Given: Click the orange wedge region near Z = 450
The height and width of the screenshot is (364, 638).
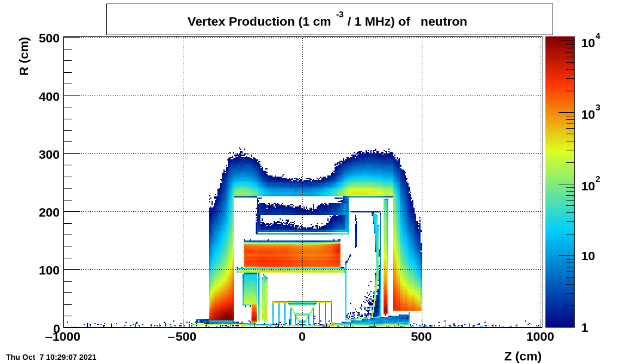Looking at the screenshot, I should coord(407,297).
